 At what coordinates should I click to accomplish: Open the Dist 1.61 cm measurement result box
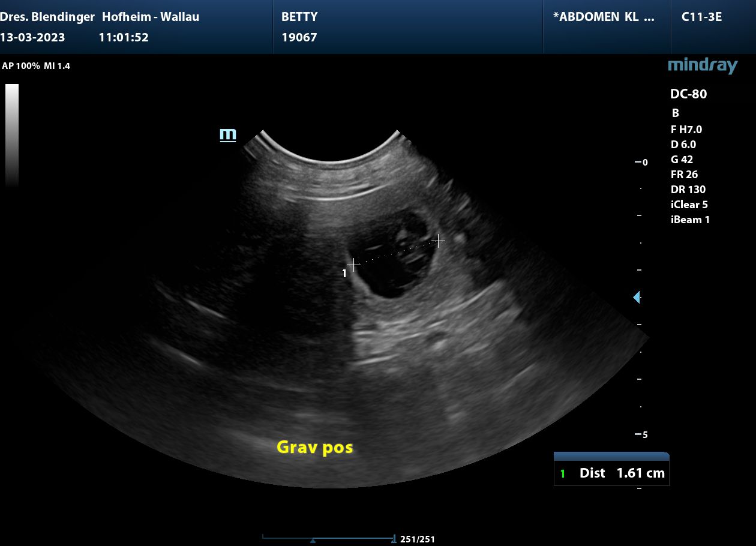(x=611, y=473)
